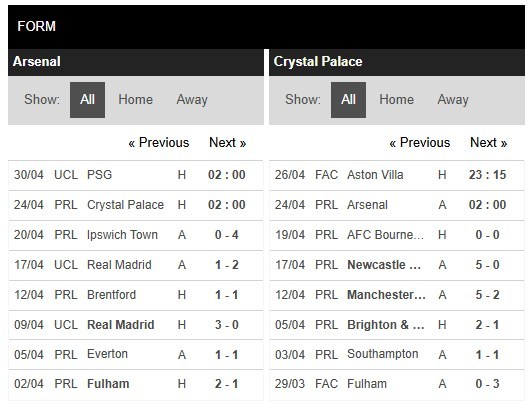Screen dimensions: 529x412
Task: Open Crystal Palace's Newcastle 5-0 match
Action: [397, 265]
